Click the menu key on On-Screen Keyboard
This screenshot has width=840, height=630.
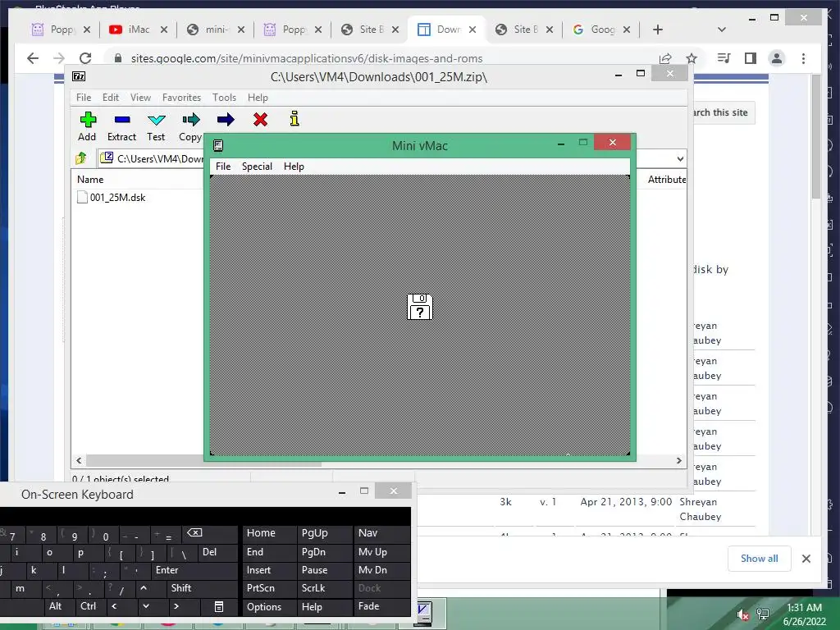pos(218,606)
